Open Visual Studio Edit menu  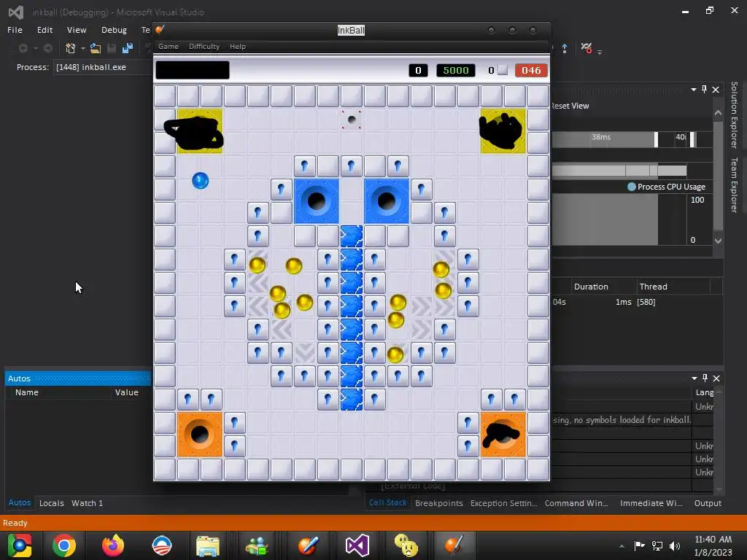point(44,29)
